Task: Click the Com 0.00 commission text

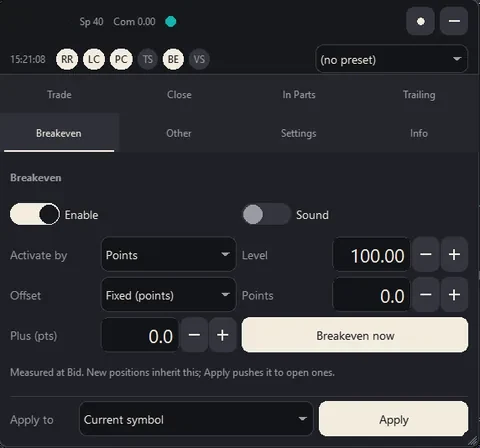Action: pyautogui.click(x=134, y=22)
